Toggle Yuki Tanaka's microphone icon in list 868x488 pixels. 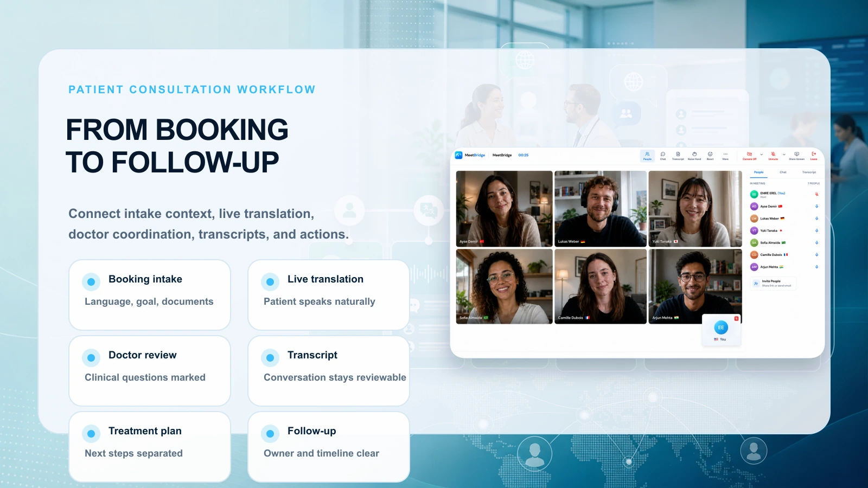point(816,230)
